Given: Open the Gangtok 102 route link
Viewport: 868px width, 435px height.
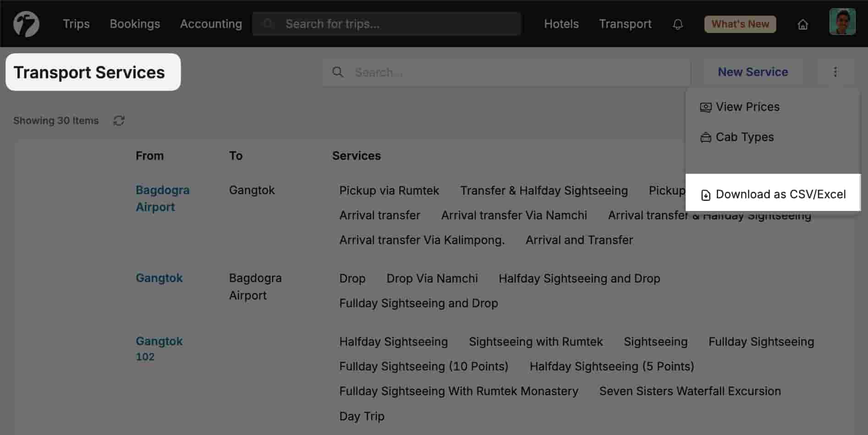Looking at the screenshot, I should point(159,348).
